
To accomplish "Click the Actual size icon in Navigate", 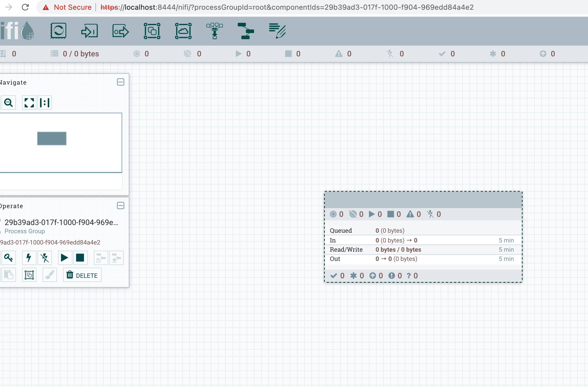I will 45,103.
